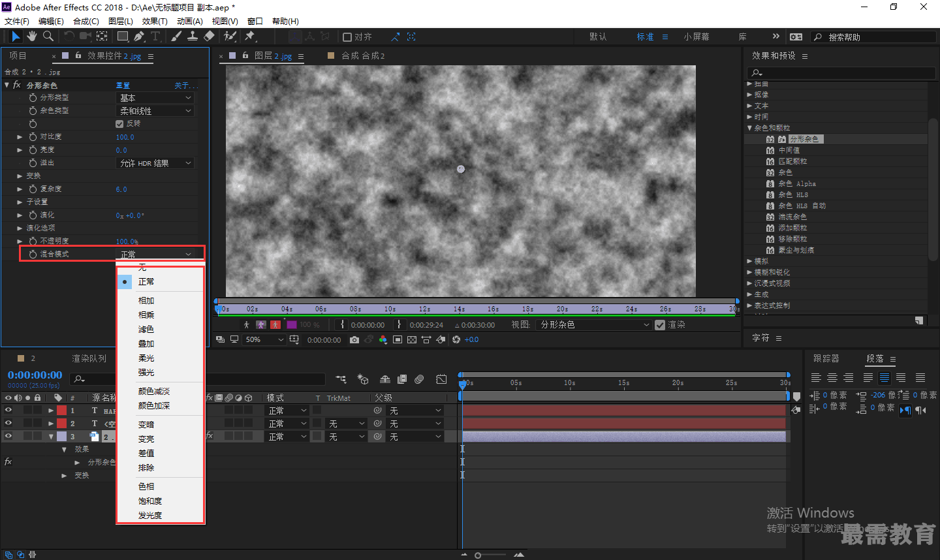Hide layer 2 with eye icon
Screen dimensions: 940x560
8,424
